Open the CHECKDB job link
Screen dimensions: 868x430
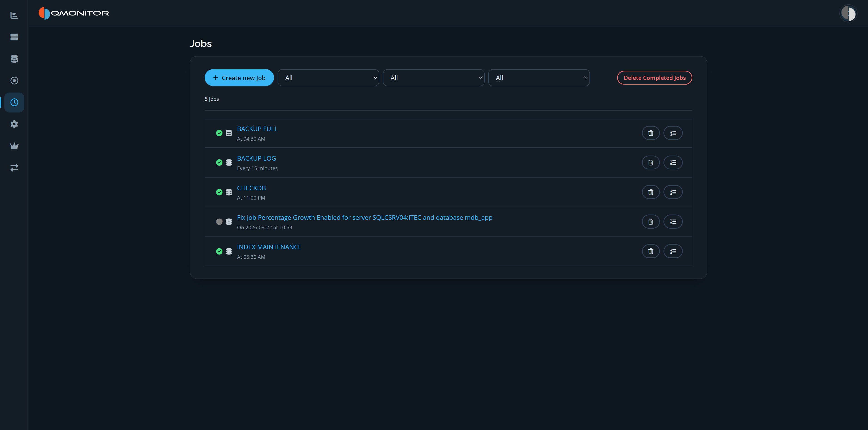pos(251,188)
